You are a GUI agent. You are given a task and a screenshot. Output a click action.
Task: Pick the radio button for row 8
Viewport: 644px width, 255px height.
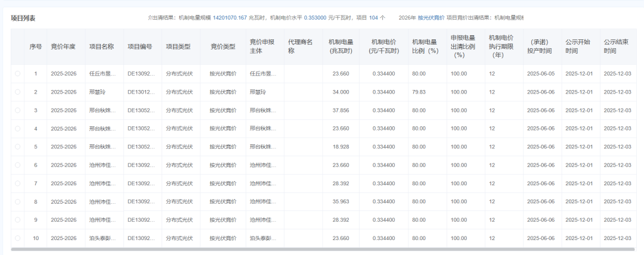[18, 201]
